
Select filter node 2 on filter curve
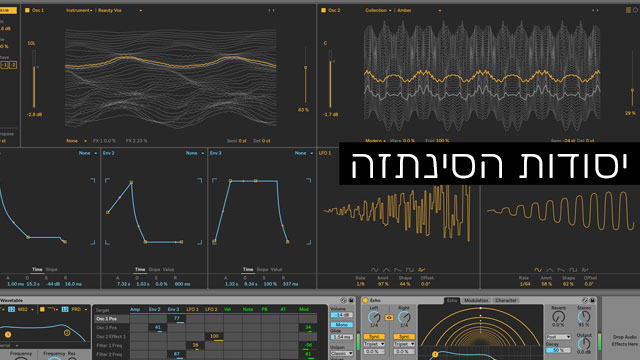click(67, 333)
